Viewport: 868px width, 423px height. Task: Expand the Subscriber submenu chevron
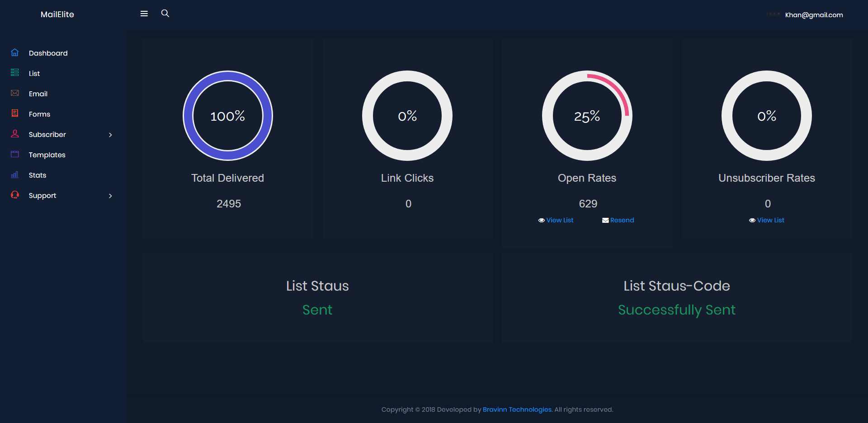pos(110,135)
